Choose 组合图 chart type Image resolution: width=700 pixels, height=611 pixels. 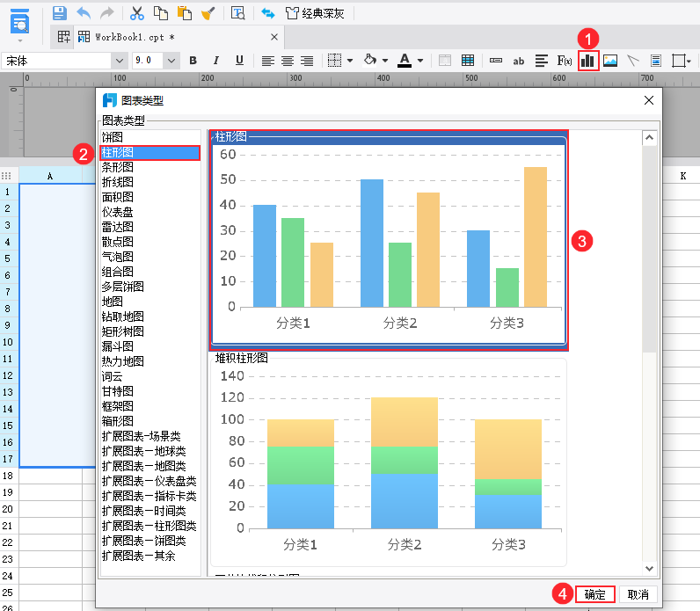[150, 272]
